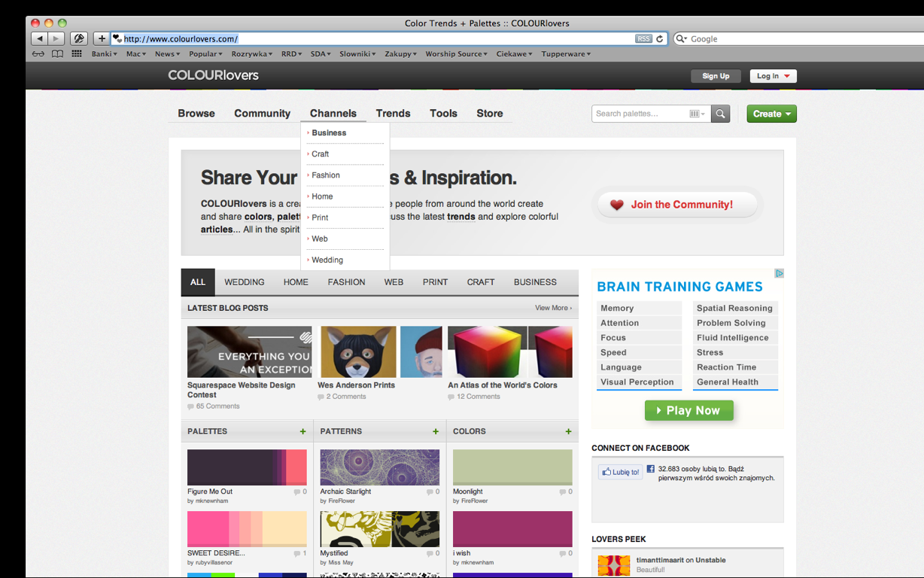Open the Moonlight color swatch
Image resolution: width=924 pixels, height=578 pixels.
tap(512, 467)
